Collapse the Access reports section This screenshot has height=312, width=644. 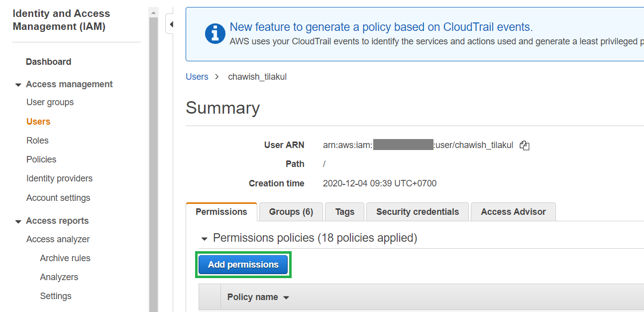pyautogui.click(x=18, y=221)
